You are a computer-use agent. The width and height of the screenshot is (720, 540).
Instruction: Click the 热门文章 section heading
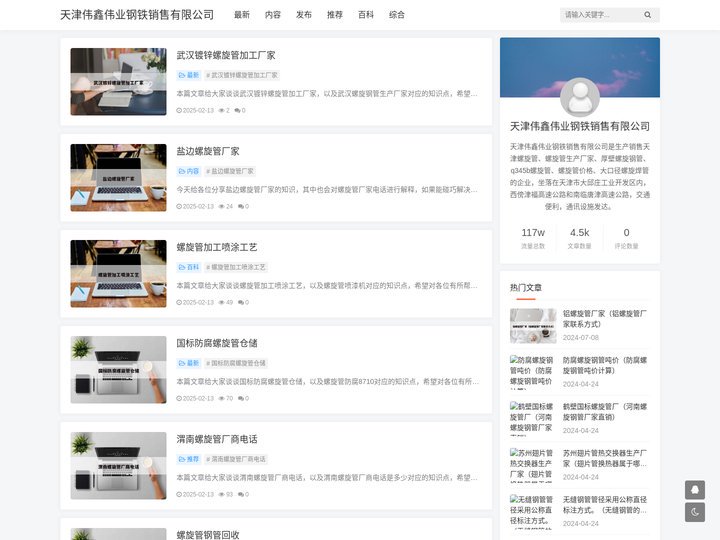[526, 287]
